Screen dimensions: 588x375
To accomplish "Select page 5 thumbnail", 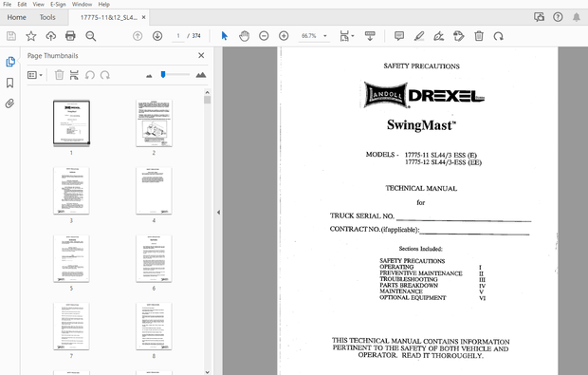I will point(71,258).
